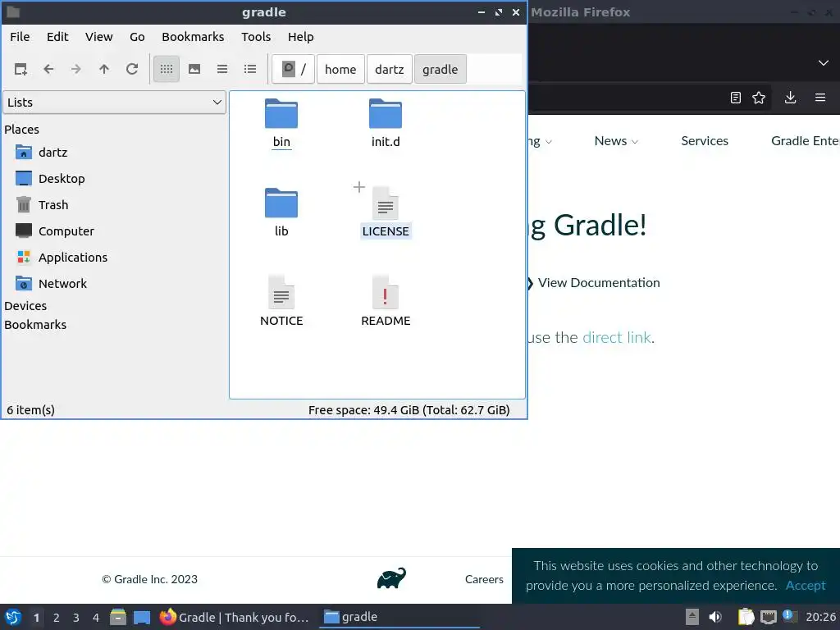This screenshot has height=630, width=840.
Task: Bookmark this page with star icon
Action: click(759, 98)
